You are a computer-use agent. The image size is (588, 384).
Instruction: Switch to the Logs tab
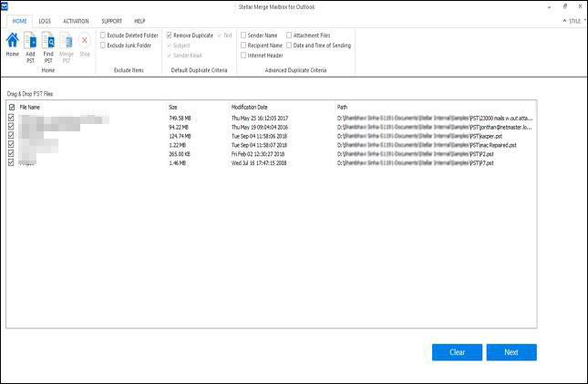(45, 20)
